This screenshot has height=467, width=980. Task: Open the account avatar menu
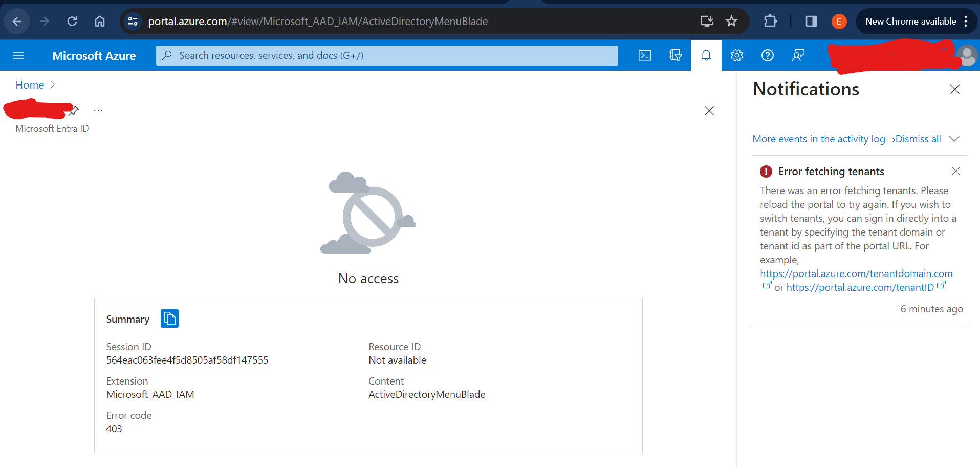(967, 55)
